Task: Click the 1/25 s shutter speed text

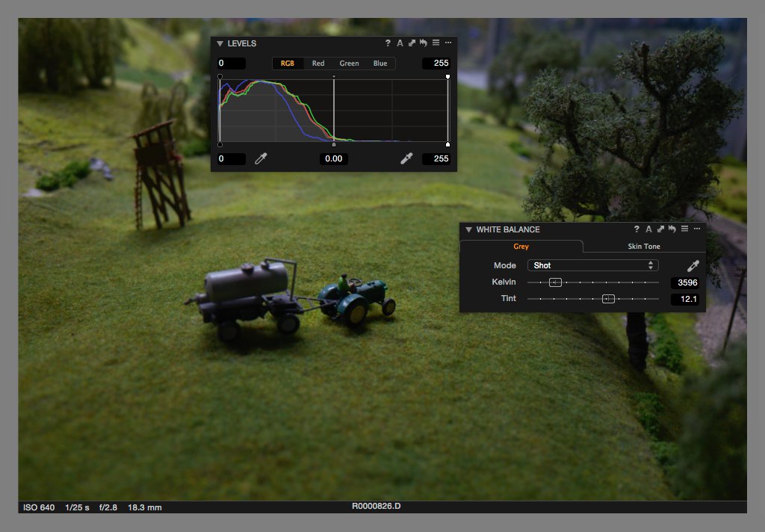Action: click(77, 507)
